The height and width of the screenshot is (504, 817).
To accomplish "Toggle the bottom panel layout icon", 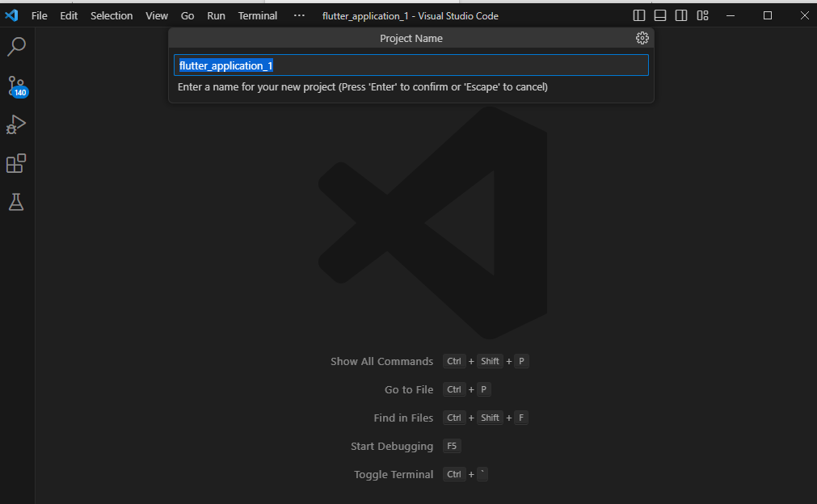I will [660, 15].
